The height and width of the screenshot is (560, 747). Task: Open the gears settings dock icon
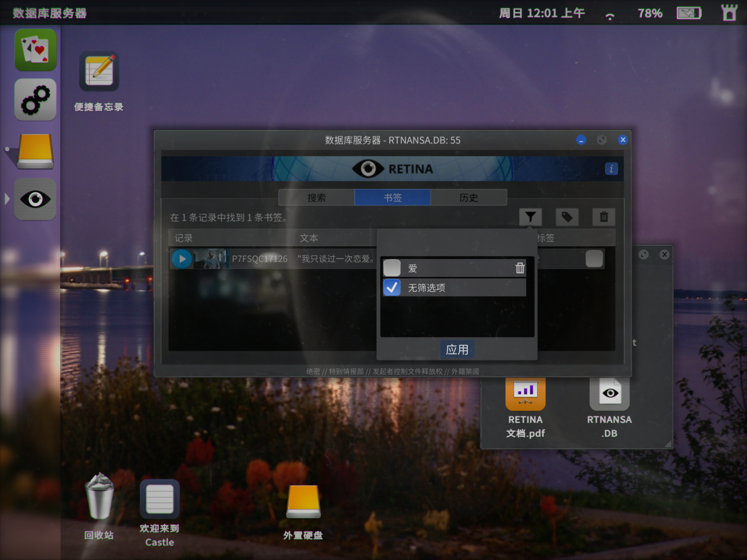[x=35, y=100]
